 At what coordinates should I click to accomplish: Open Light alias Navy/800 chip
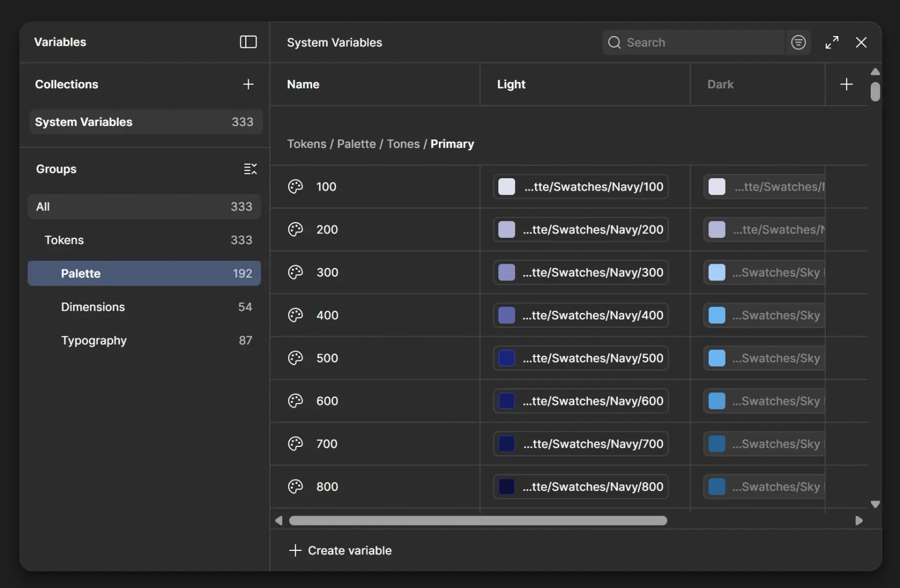click(x=581, y=487)
